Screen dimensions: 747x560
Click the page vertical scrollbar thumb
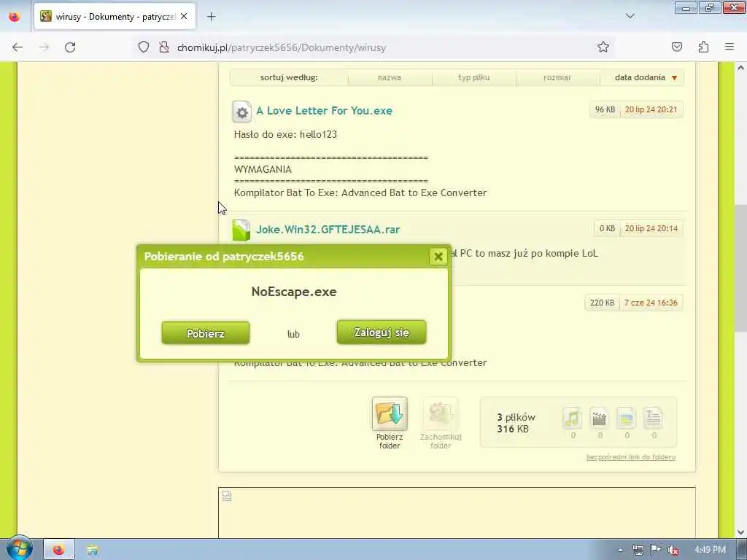(x=740, y=268)
